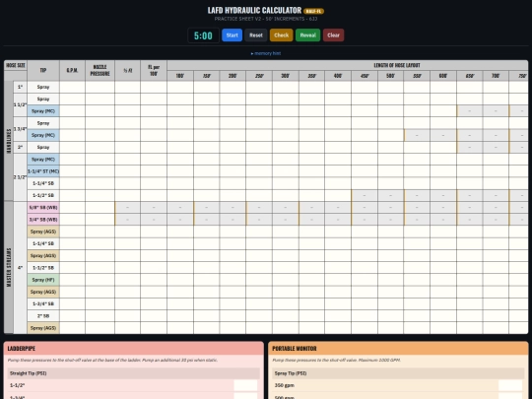Click the HOSE SIZE column header

(x=16, y=65)
